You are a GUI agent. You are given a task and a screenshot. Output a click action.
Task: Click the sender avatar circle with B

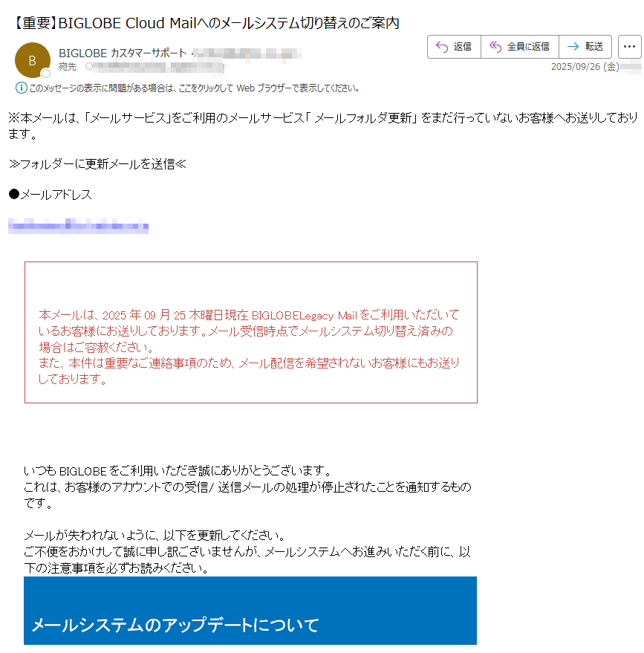pos(33,60)
